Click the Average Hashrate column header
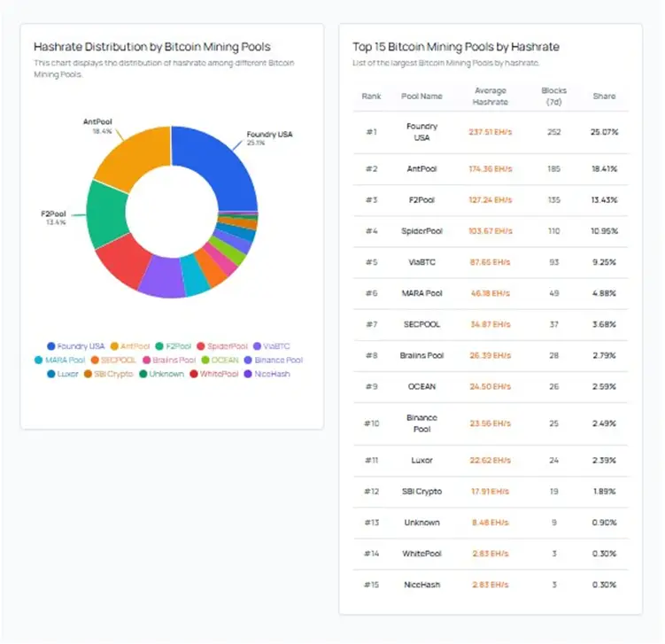 pyautogui.click(x=491, y=97)
